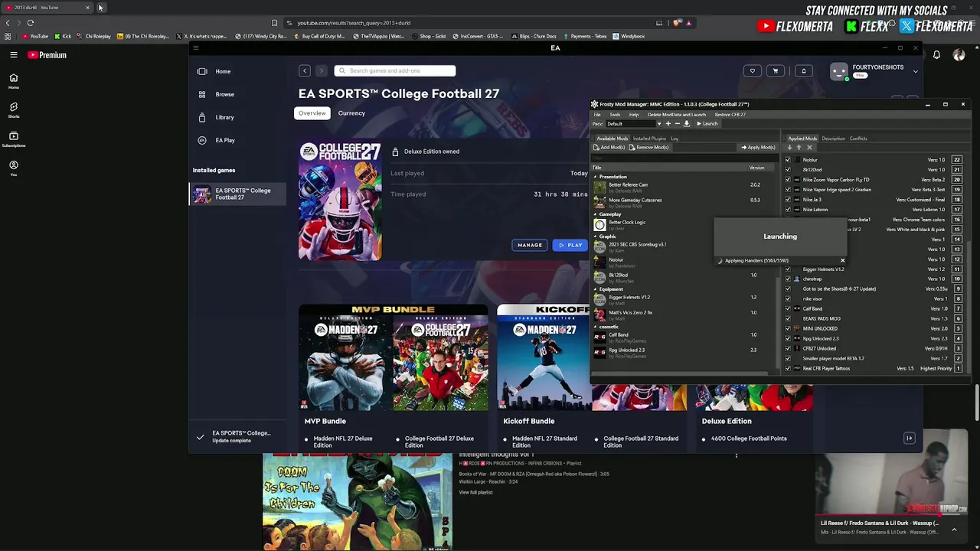The width and height of the screenshot is (980, 551).
Task: Open the browser account avatar
Action: pos(959,55)
